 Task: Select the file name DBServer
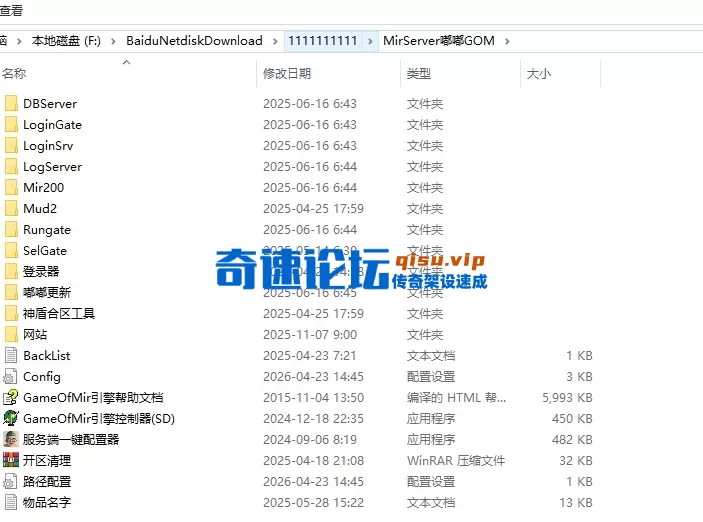click(50, 104)
